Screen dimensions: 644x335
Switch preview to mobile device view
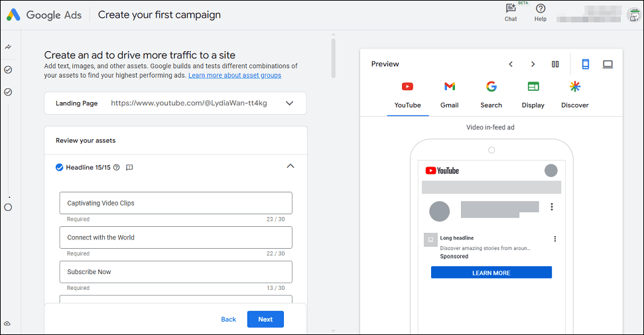click(586, 64)
